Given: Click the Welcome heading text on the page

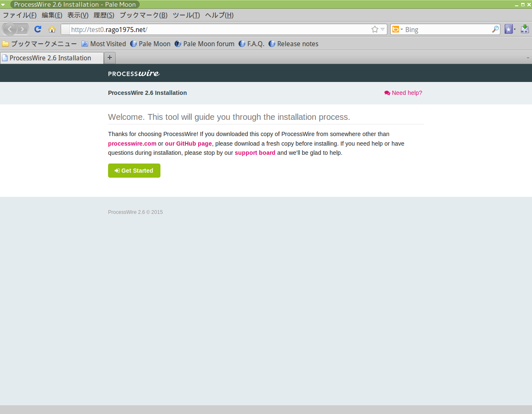Looking at the screenshot, I should click(229, 117).
